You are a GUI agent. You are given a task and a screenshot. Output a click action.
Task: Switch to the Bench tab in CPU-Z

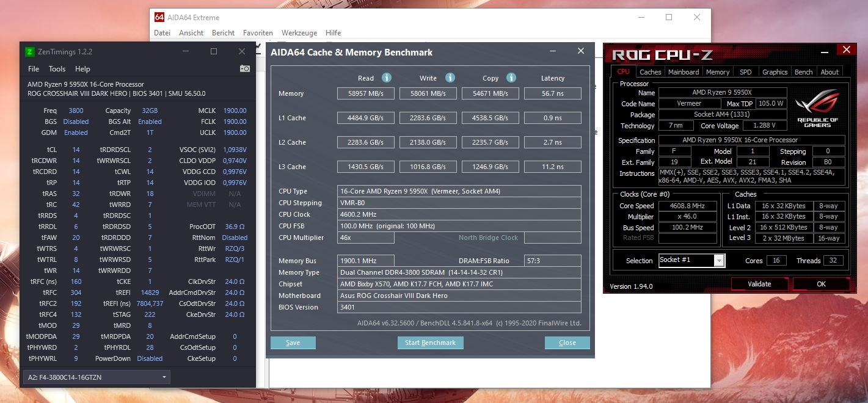803,71
